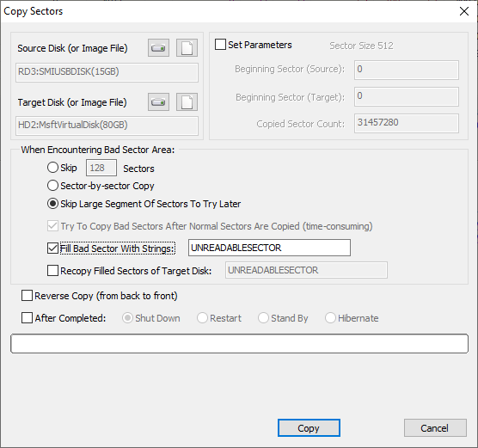Click the Skip sectors count field 128

(x=101, y=168)
